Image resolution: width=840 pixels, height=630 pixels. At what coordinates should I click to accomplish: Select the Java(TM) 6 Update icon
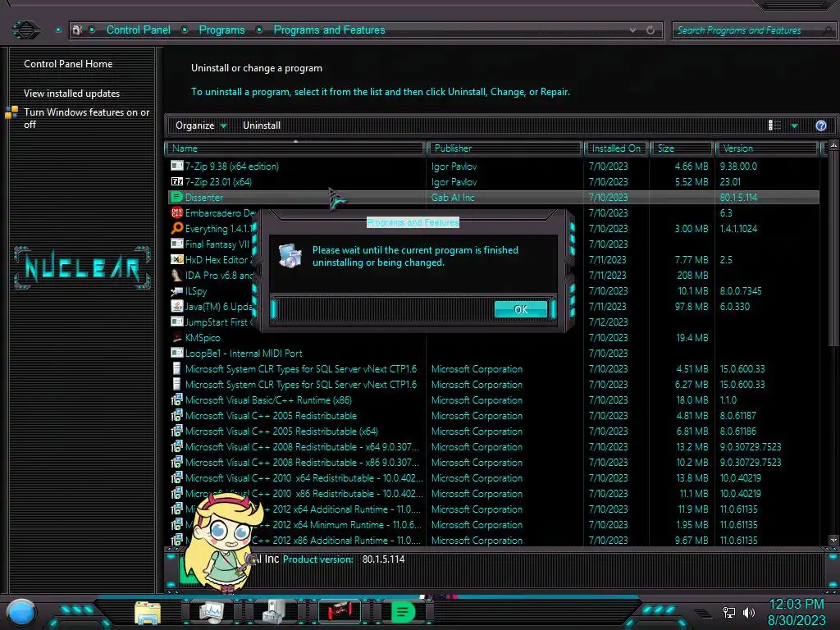(177, 306)
